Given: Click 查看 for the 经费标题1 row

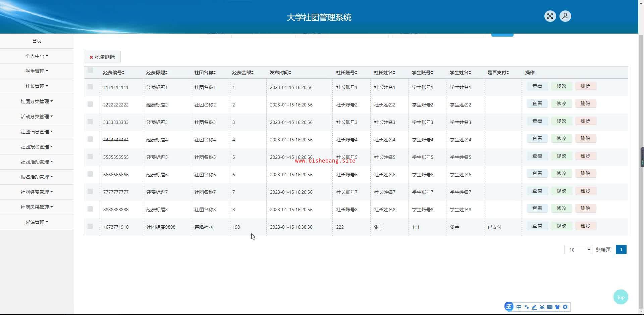Looking at the screenshot, I should (x=537, y=86).
